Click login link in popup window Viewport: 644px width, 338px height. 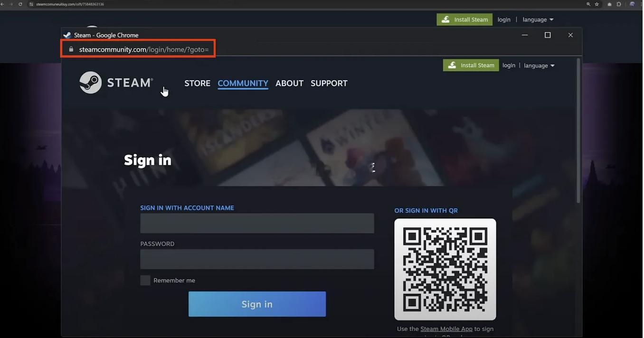[x=509, y=66]
